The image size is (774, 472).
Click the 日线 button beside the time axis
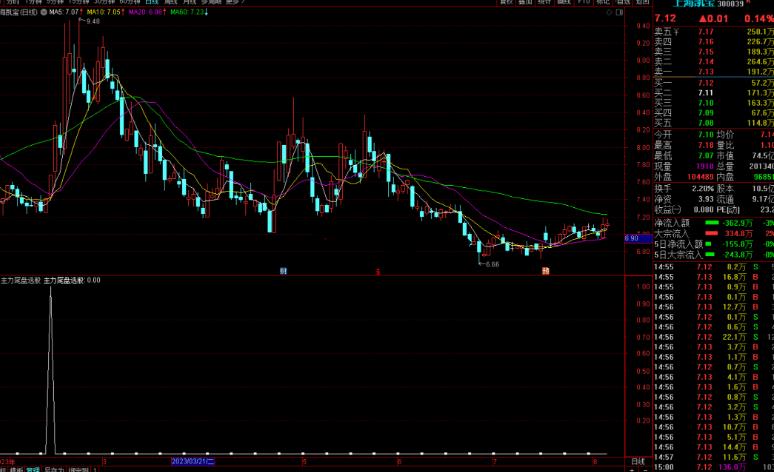pos(638,462)
